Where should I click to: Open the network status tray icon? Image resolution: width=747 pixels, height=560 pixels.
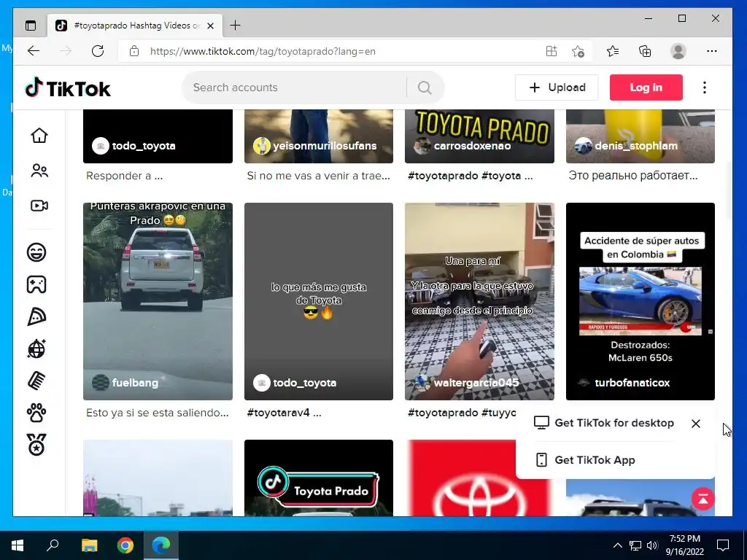click(x=635, y=545)
